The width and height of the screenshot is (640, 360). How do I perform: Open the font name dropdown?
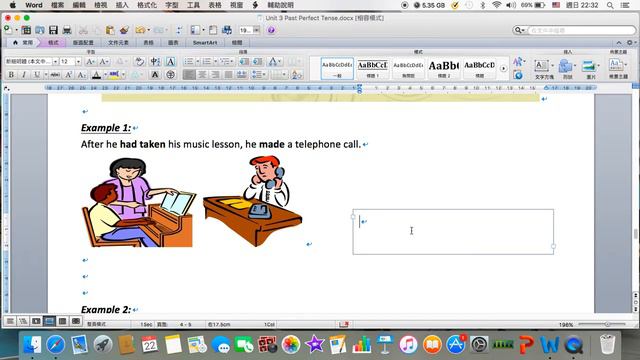click(x=55, y=62)
